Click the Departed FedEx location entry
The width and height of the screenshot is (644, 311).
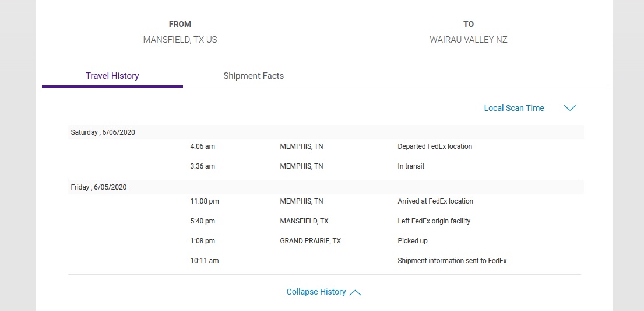435,146
